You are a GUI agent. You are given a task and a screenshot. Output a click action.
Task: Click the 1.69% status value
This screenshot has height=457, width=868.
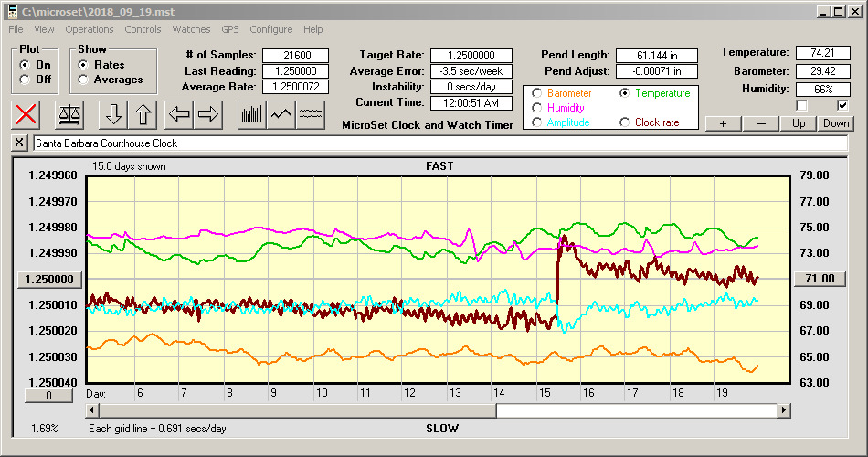click(x=44, y=428)
